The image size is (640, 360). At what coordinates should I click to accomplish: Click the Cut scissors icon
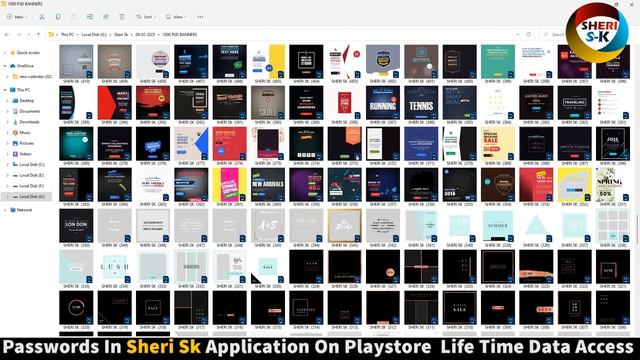42,17
